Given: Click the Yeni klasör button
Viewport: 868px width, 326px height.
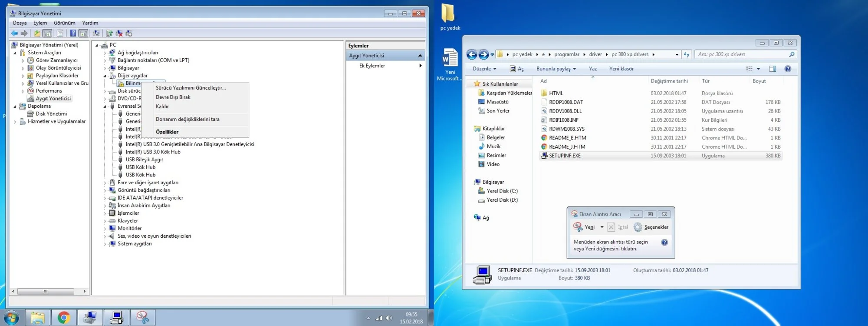Looking at the screenshot, I should (621, 69).
